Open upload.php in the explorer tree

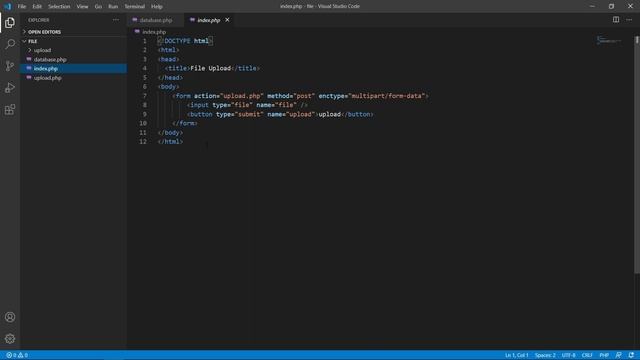(73, 78)
